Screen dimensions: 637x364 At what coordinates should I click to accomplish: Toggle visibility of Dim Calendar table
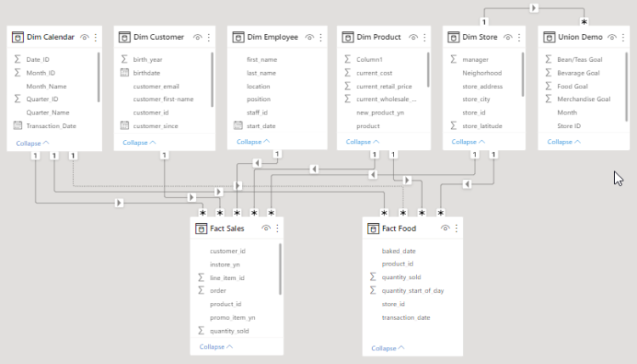(86, 37)
